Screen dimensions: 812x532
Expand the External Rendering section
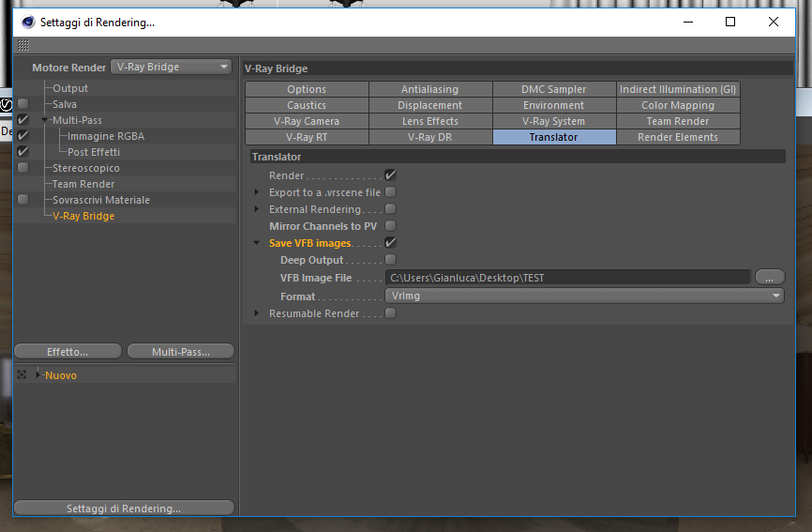click(256, 208)
